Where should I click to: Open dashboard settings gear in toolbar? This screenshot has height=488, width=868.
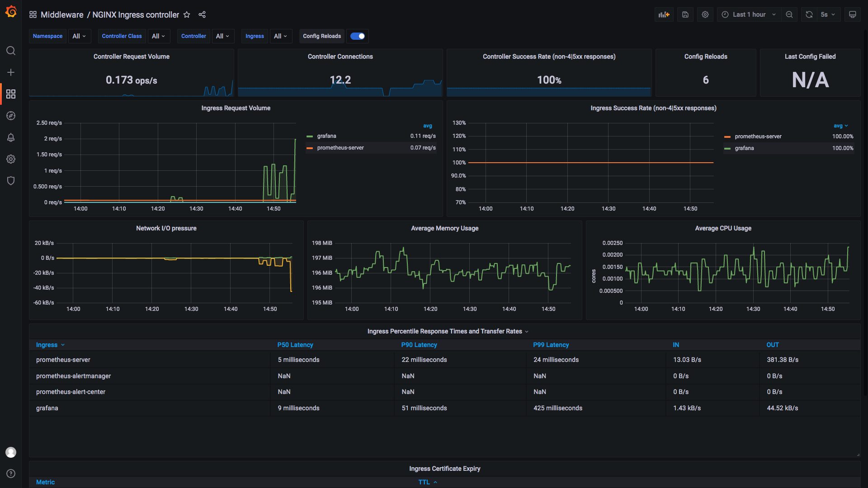click(705, 14)
